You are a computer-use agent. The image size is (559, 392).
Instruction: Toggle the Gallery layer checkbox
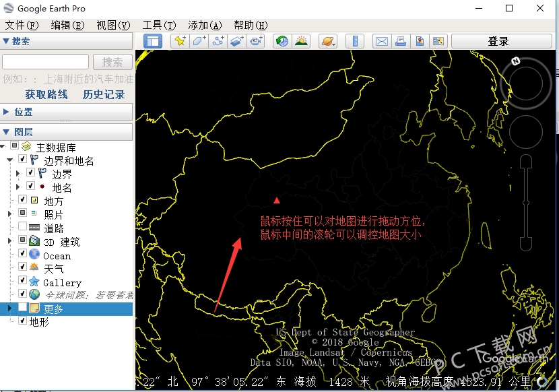point(22,280)
